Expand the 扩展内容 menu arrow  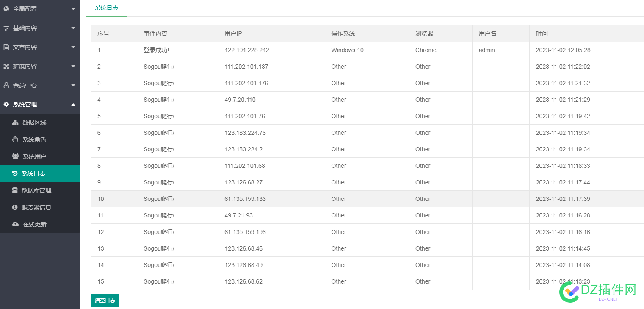(73, 66)
